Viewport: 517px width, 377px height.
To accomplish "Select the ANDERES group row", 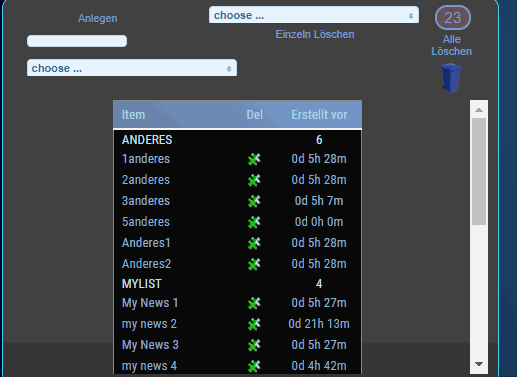I will pyautogui.click(x=237, y=140).
